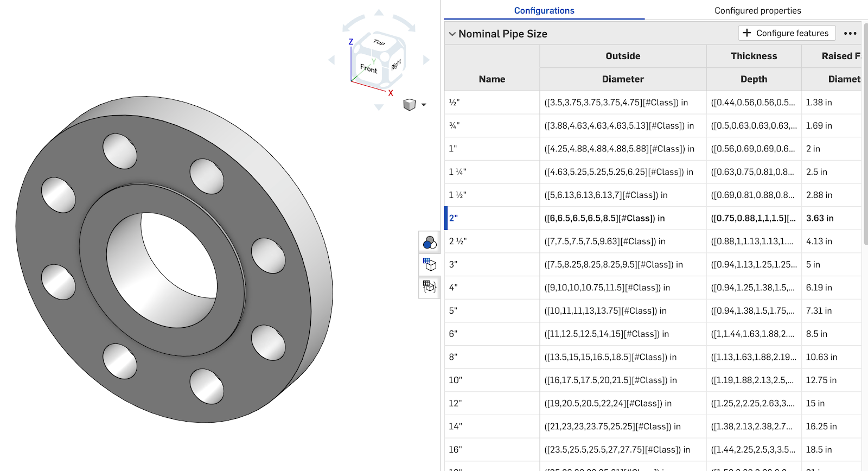868x471 pixels.
Task: Open the three-dot configuration options menu
Action: 850,34
